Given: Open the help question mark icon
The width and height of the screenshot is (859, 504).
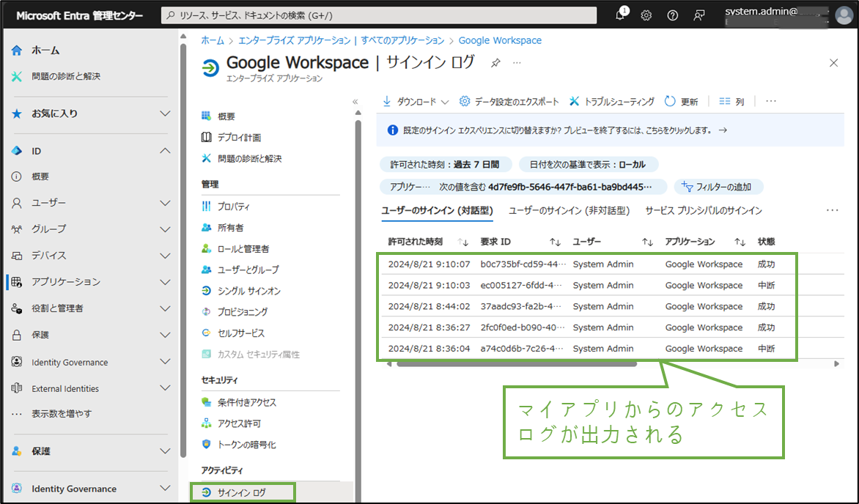Looking at the screenshot, I should coord(673,15).
